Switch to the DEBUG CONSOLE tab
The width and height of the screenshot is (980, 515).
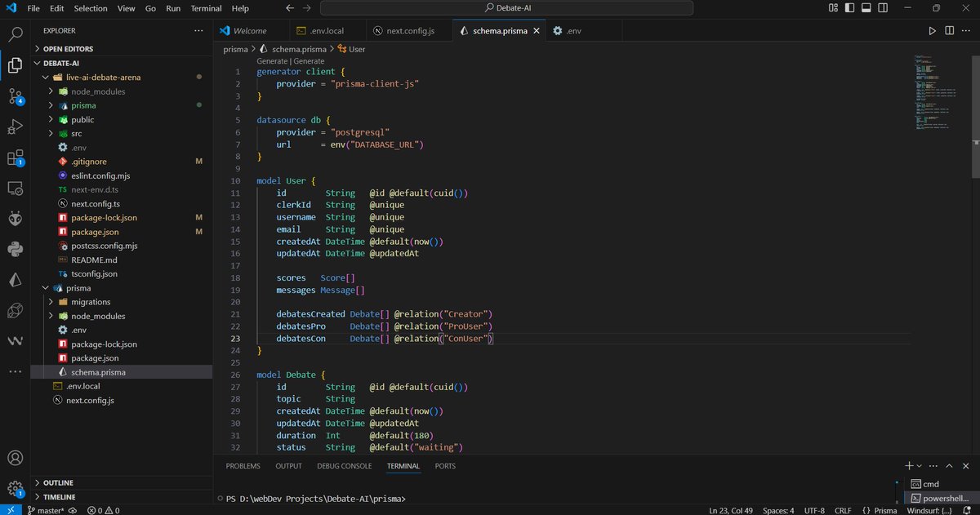tap(345, 466)
